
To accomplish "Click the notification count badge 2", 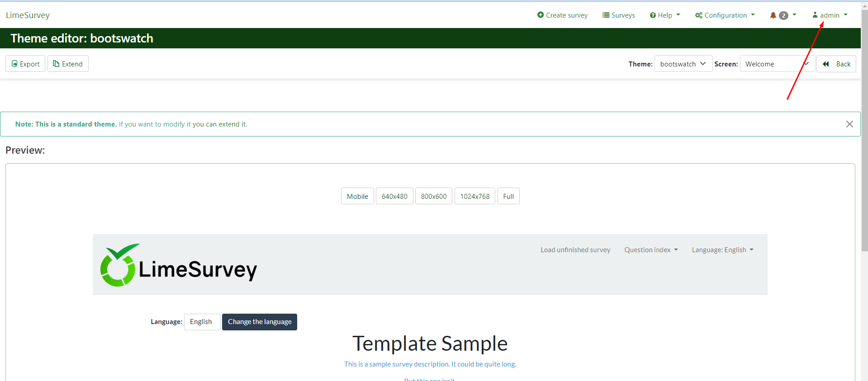I will click(783, 15).
